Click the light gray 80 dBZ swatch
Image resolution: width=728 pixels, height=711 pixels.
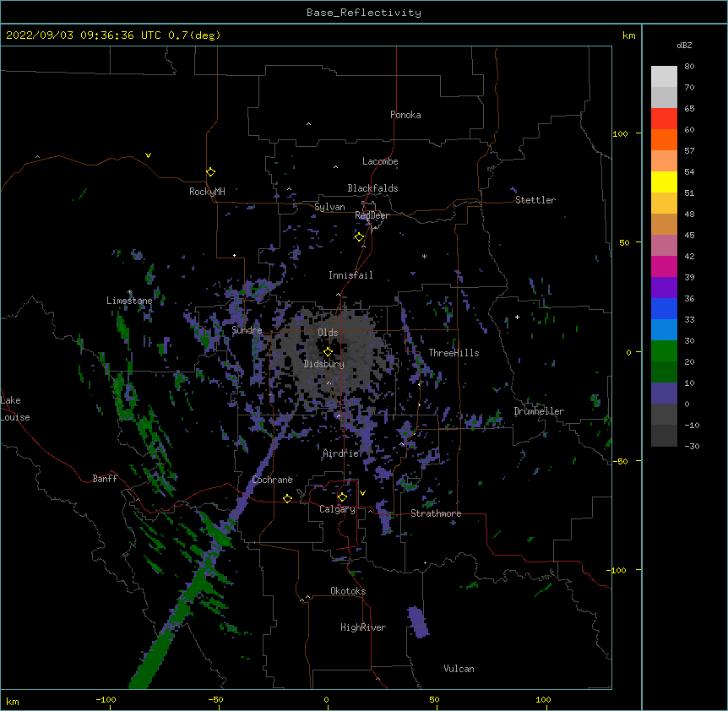tap(664, 77)
